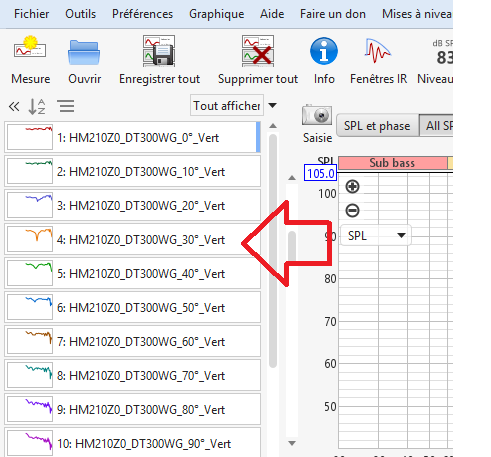Open the Préférences menu
Viewport: 491px width, 457px height.
point(142,14)
